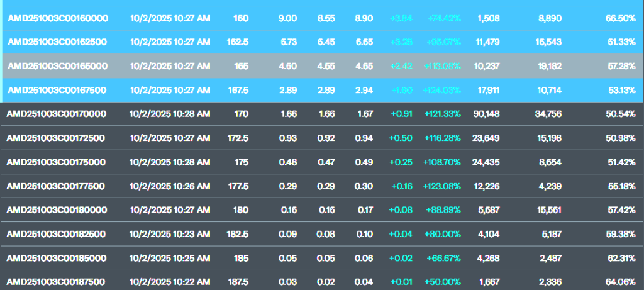The width and height of the screenshot is (644, 290).
Task: Select the AMD251003C00160000 contract row
Action: point(323,18)
